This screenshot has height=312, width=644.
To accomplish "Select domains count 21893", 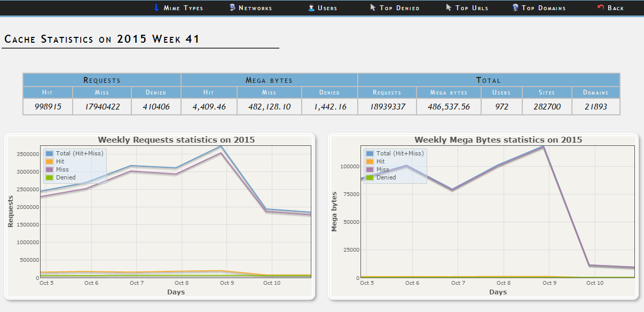I will (595, 107).
